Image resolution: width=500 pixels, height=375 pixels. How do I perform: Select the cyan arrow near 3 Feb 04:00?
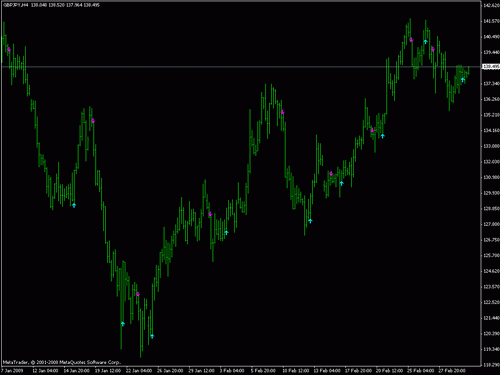[x=226, y=232]
